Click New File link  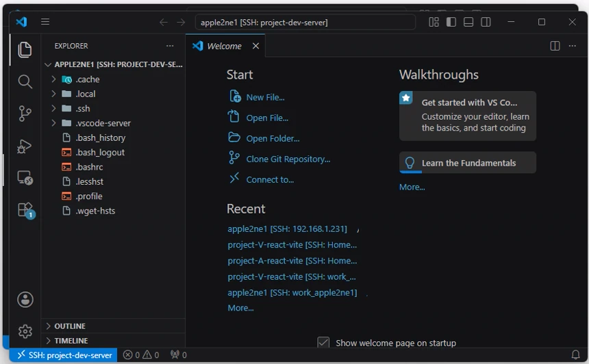[265, 97]
